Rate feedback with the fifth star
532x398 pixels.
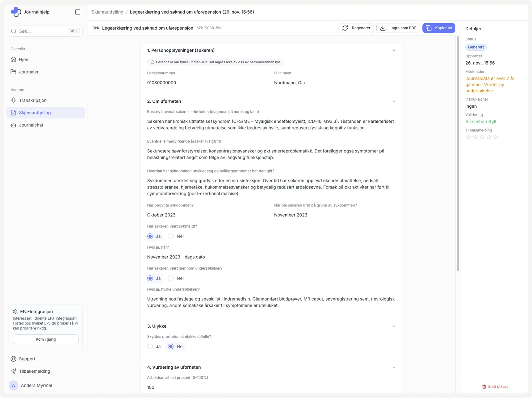tap(496, 137)
